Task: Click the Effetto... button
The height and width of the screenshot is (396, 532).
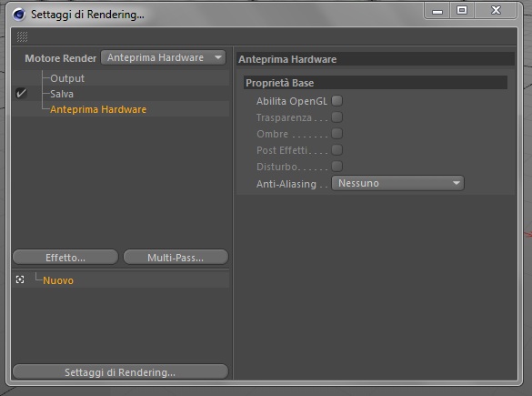Action: pos(65,257)
